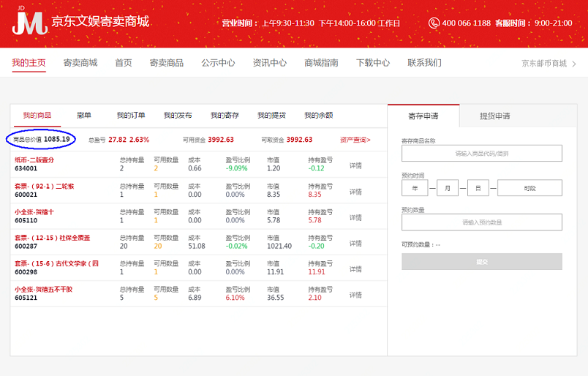Screen dimensions: 588x376
Task: Switch to the 提货申请 tab
Action: (x=495, y=116)
